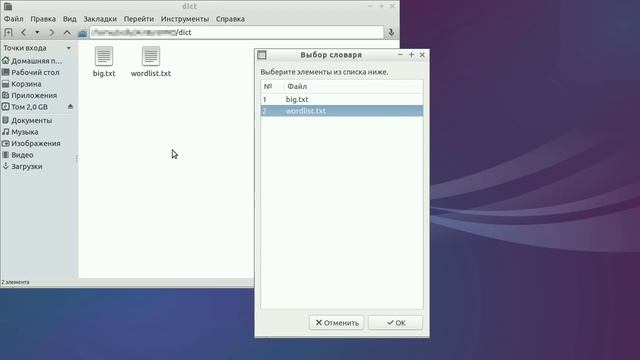Open the Справка menu

[230, 19]
